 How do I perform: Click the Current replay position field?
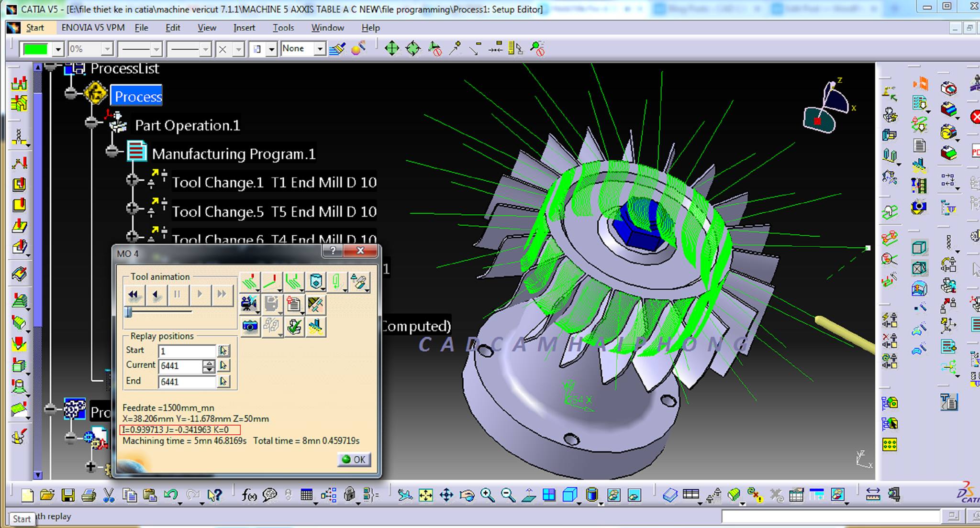pyautogui.click(x=182, y=366)
